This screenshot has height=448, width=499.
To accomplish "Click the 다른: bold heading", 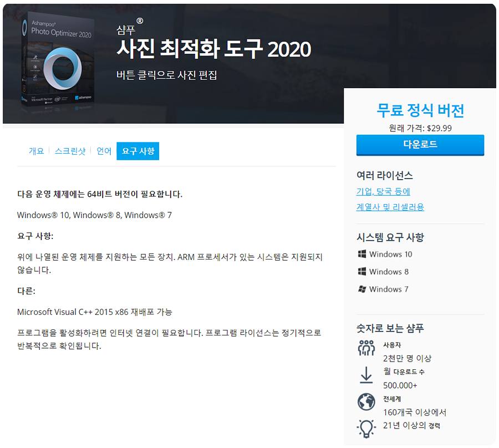I will [26, 291].
